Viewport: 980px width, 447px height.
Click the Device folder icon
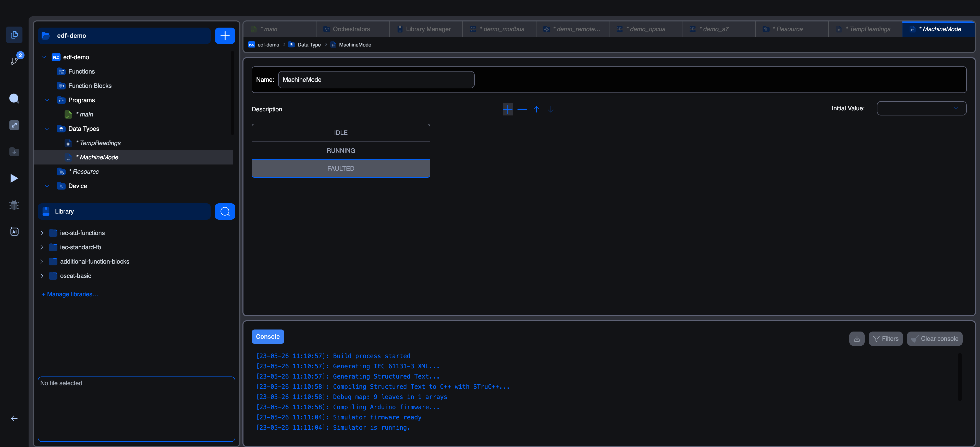(61, 186)
